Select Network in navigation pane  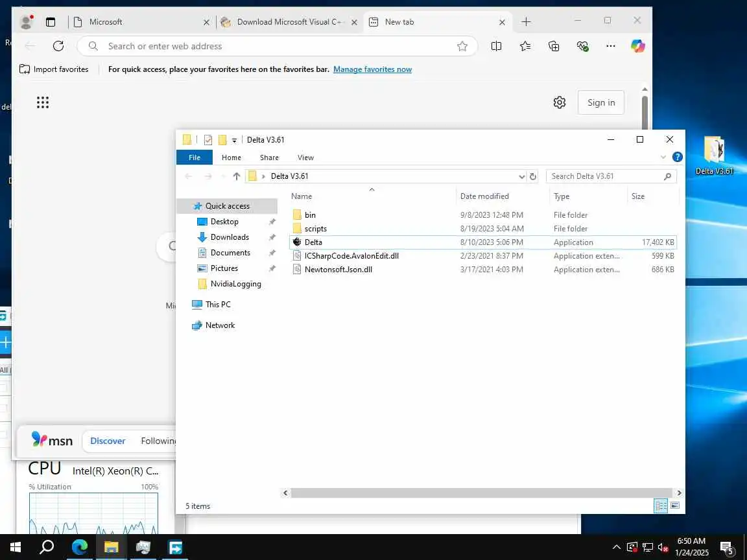coord(220,325)
